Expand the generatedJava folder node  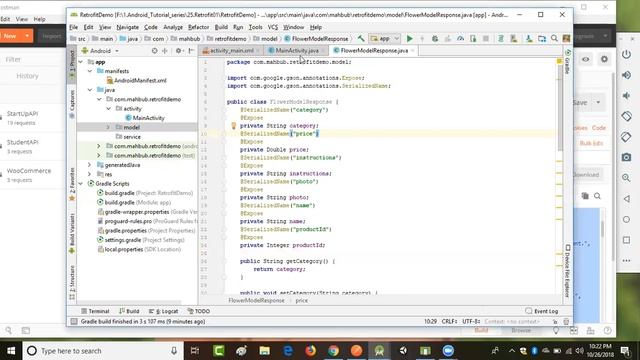click(x=90, y=165)
